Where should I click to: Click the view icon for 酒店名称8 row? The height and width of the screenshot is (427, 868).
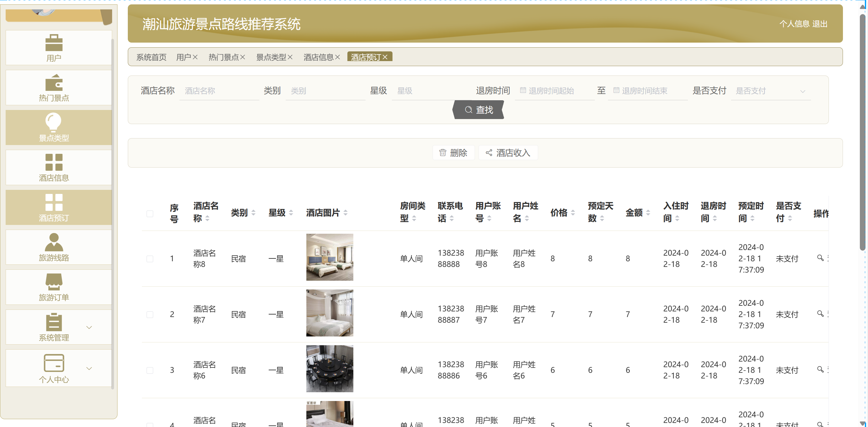[820, 258]
